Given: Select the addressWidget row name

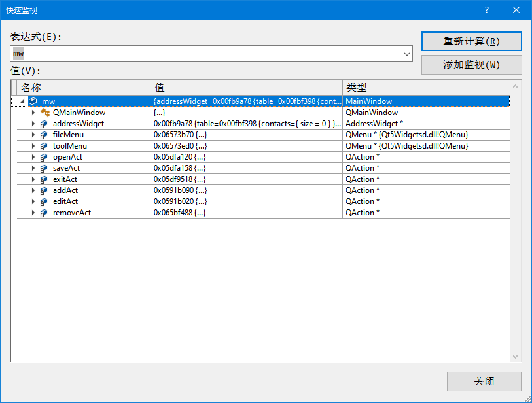Looking at the screenshot, I should point(79,124).
